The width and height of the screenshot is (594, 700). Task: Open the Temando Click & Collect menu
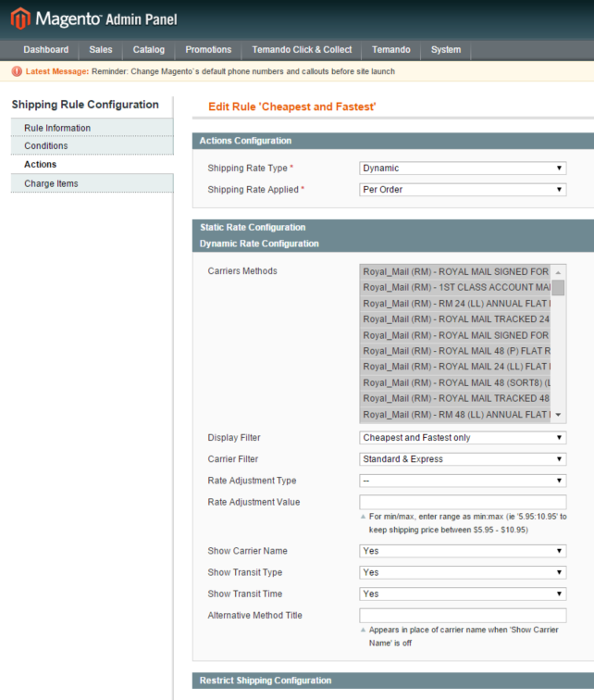[x=302, y=50]
